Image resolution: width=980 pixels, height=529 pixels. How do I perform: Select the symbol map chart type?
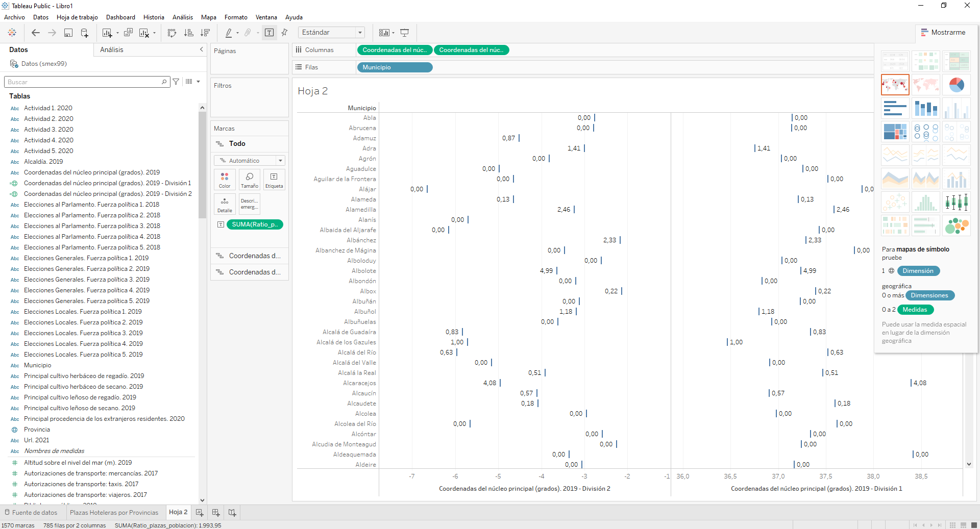click(x=895, y=85)
